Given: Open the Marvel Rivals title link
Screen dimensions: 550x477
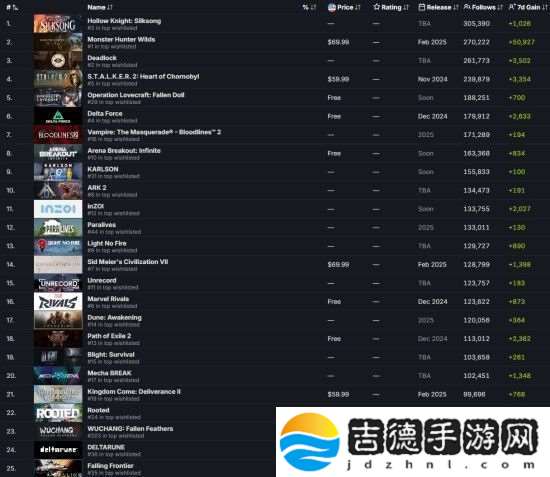Looking at the screenshot, I should tap(108, 299).
